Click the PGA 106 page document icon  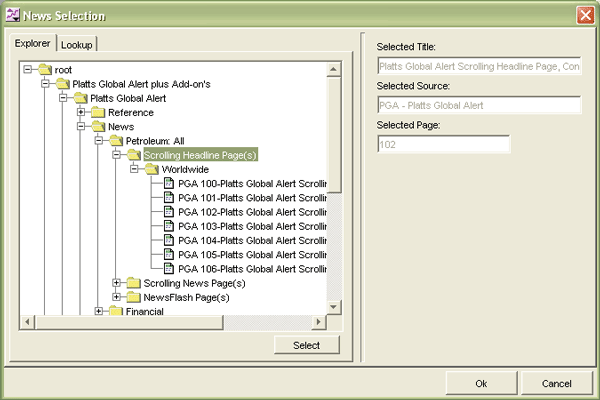(x=168, y=268)
